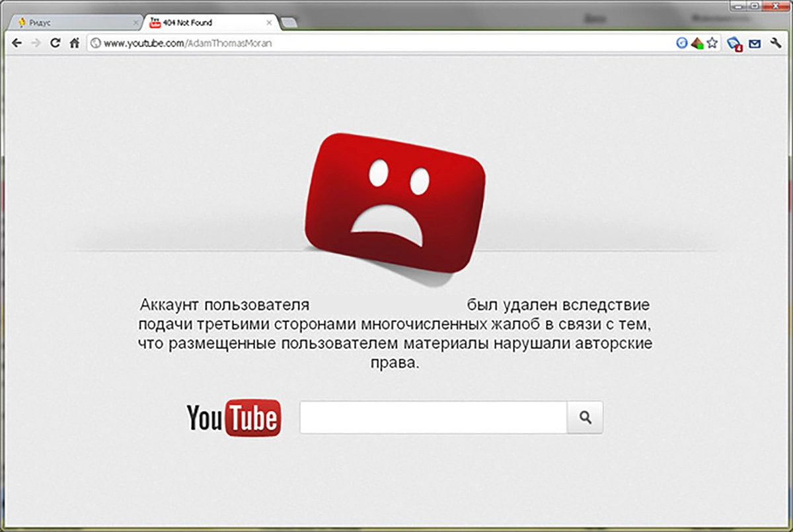The image size is (793, 532).
Task: Click the mail envelope extension icon
Action: (x=755, y=44)
